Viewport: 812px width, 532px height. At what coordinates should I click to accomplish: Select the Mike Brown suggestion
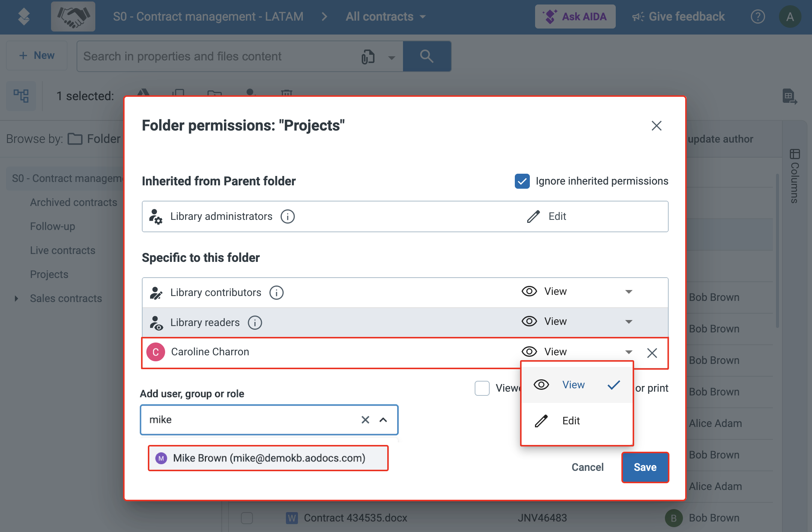268,458
